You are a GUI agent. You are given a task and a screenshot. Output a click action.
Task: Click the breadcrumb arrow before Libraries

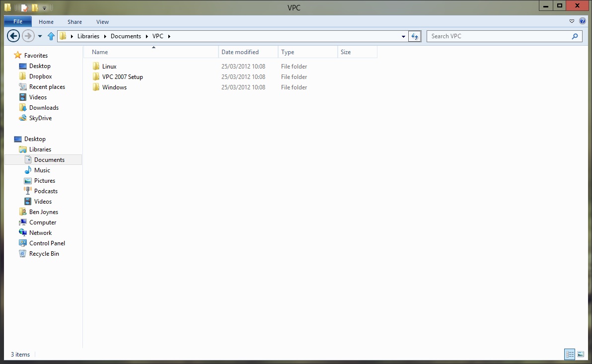[x=72, y=36]
